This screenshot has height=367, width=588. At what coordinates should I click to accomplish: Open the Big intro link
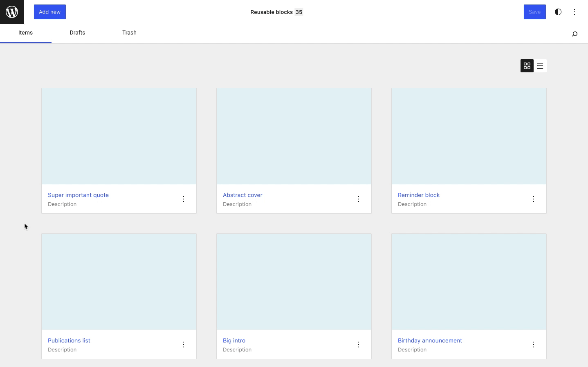click(x=234, y=340)
